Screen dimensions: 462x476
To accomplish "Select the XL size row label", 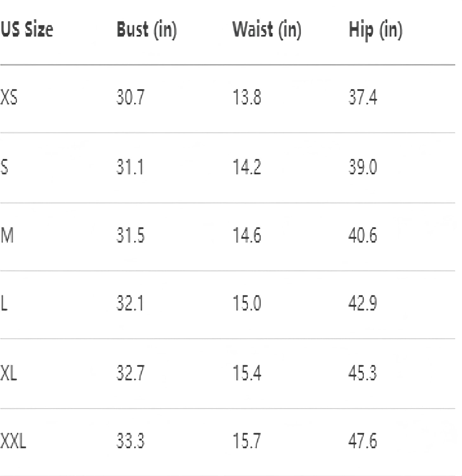I will click(x=9, y=373).
